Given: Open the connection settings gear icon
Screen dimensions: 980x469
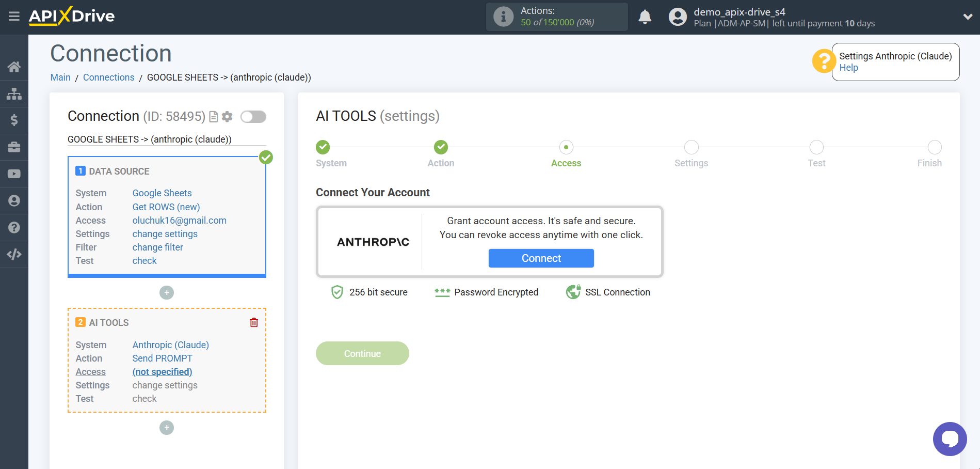Looking at the screenshot, I should (227, 117).
